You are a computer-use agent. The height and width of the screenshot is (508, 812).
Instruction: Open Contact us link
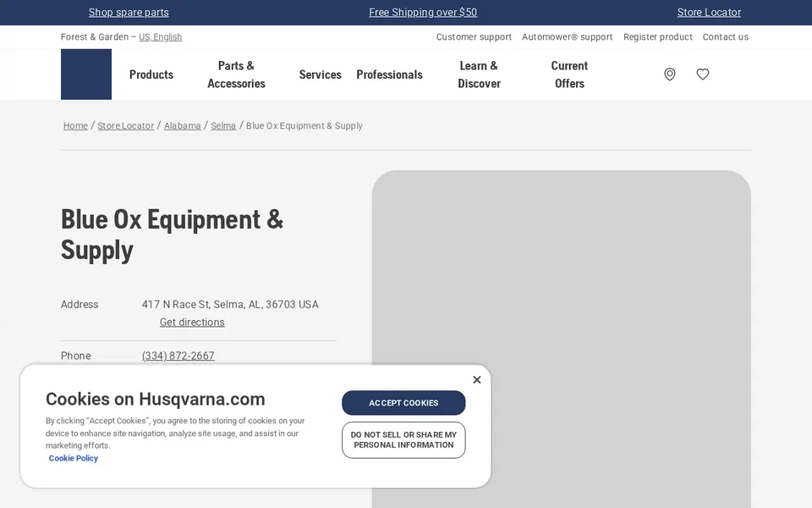(726, 36)
